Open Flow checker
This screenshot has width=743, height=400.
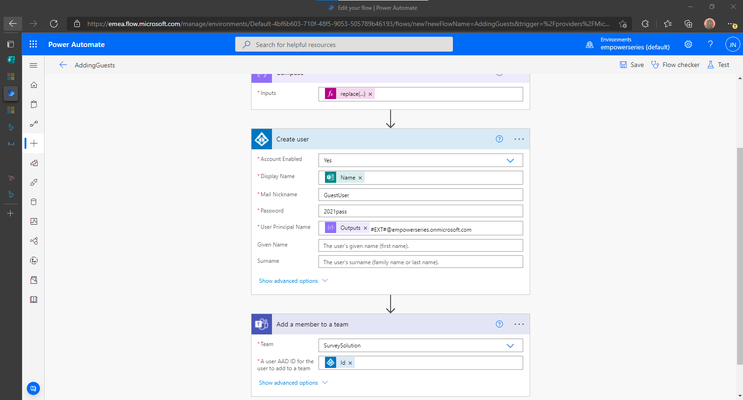pyautogui.click(x=675, y=65)
